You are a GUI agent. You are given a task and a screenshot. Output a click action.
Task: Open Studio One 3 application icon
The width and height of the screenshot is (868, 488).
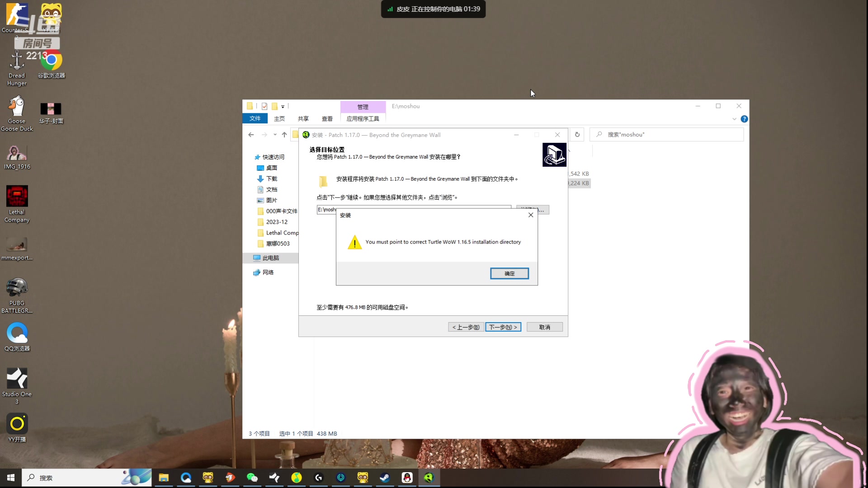(x=16, y=385)
